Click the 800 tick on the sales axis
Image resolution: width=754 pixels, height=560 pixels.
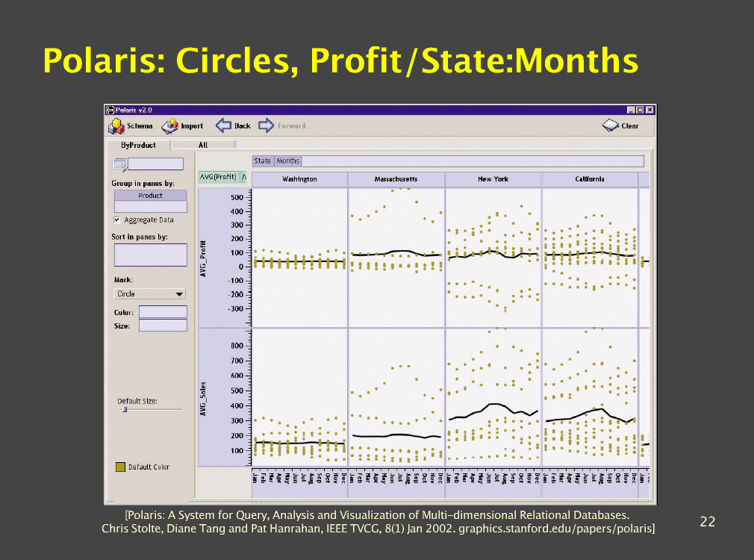(x=237, y=346)
